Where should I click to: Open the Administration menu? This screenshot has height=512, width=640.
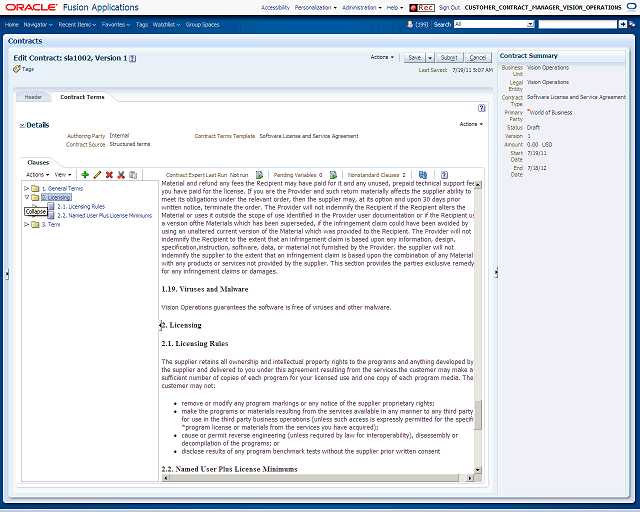pyautogui.click(x=362, y=8)
